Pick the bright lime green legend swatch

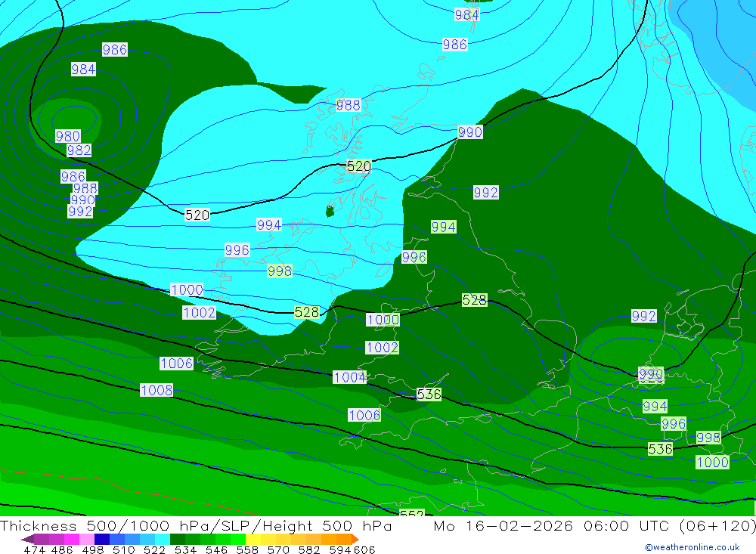(238, 539)
